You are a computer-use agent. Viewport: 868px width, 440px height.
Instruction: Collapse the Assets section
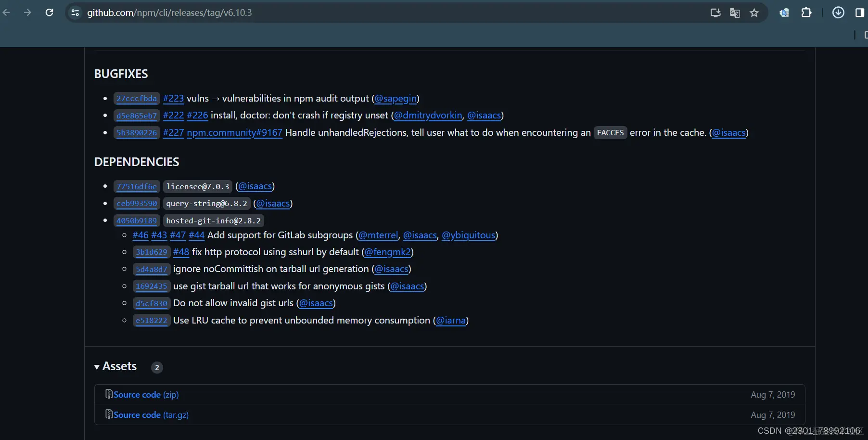point(115,367)
